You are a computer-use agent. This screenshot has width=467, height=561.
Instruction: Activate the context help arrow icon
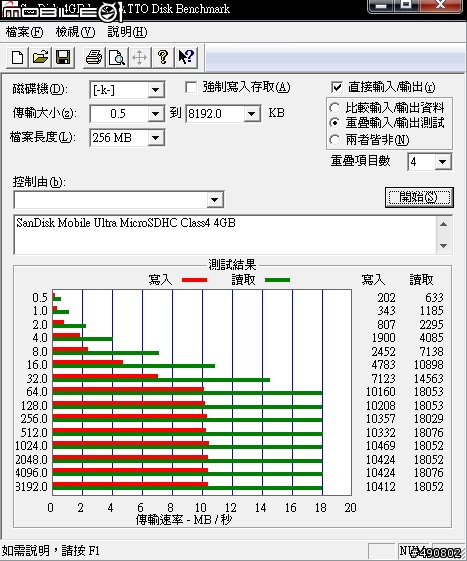pyautogui.click(x=186, y=57)
